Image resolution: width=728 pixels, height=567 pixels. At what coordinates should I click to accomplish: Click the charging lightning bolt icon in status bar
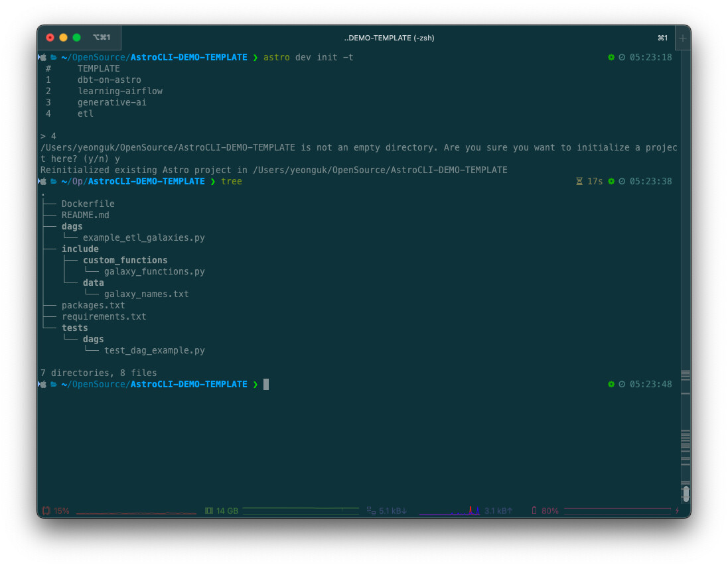(678, 511)
